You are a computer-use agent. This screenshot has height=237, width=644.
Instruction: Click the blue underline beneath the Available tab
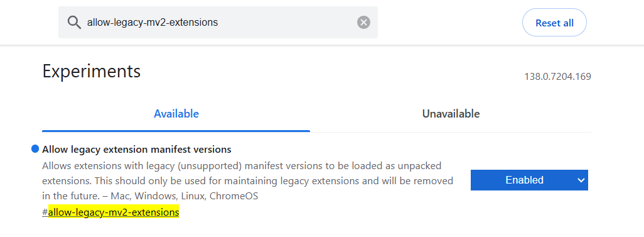click(x=176, y=131)
